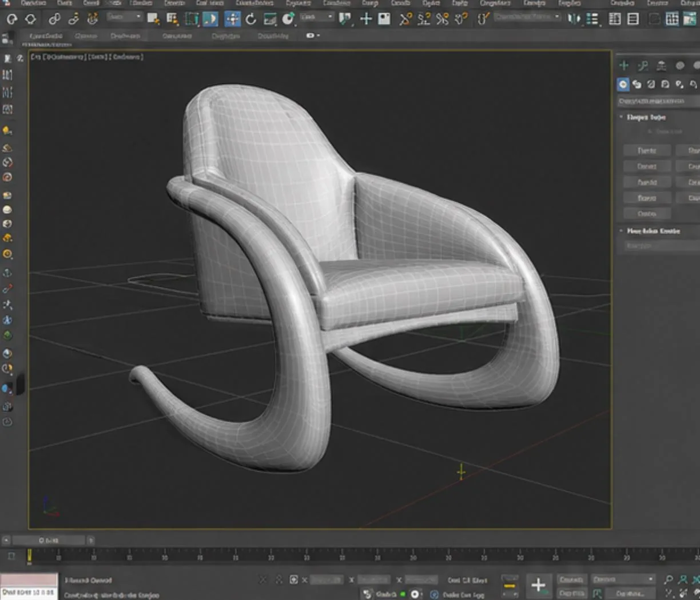Select the Shapes category in Create panel
Image resolution: width=700 pixels, height=600 pixels.
(x=637, y=85)
